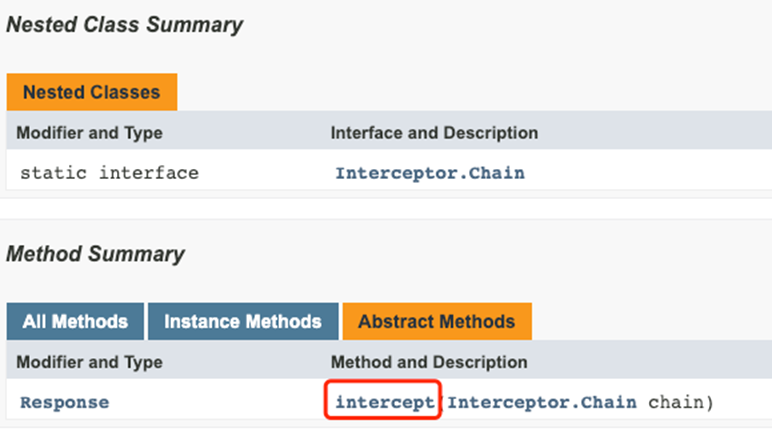Click Modifier and Type header above Response
Image resolution: width=772 pixels, height=448 pixels.
(90, 362)
